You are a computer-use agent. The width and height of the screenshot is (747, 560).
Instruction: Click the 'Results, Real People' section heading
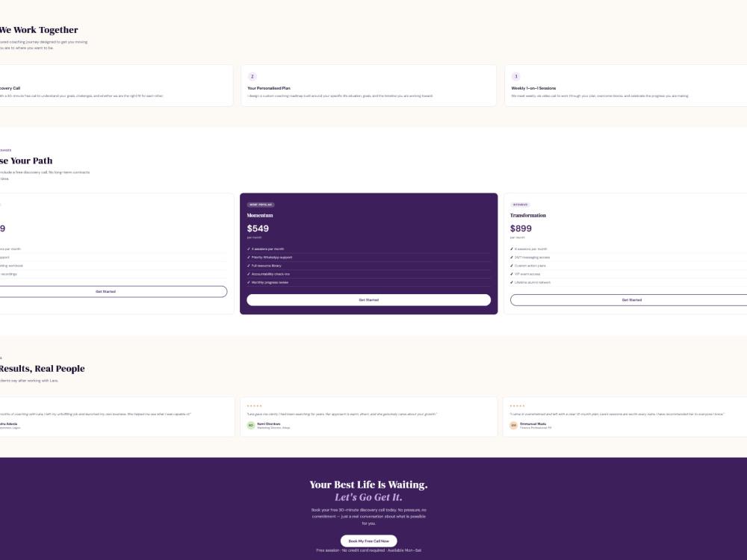pos(43,369)
